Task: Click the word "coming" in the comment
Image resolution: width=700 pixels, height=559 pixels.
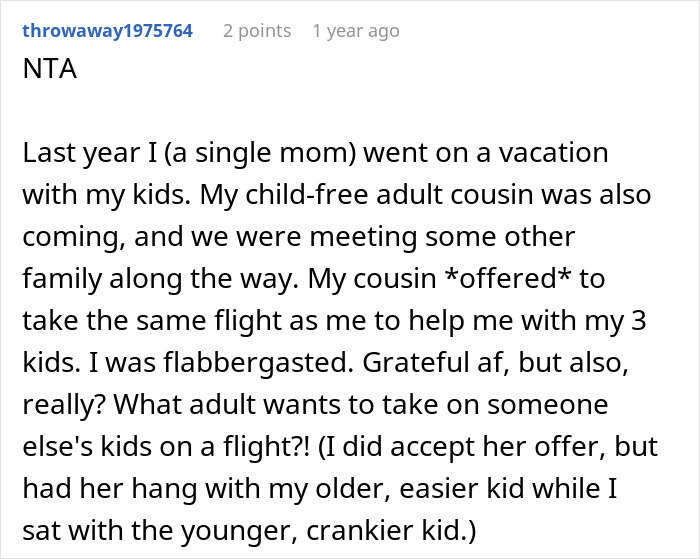Action: coord(65,238)
